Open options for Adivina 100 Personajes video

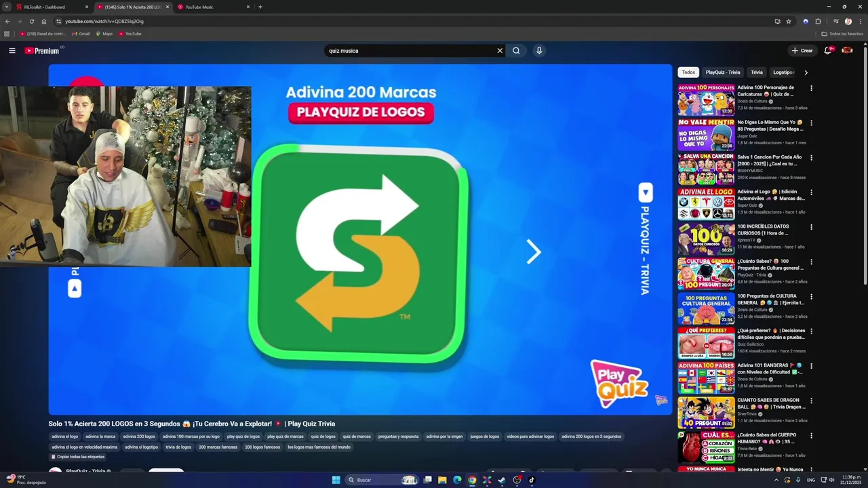[811, 88]
